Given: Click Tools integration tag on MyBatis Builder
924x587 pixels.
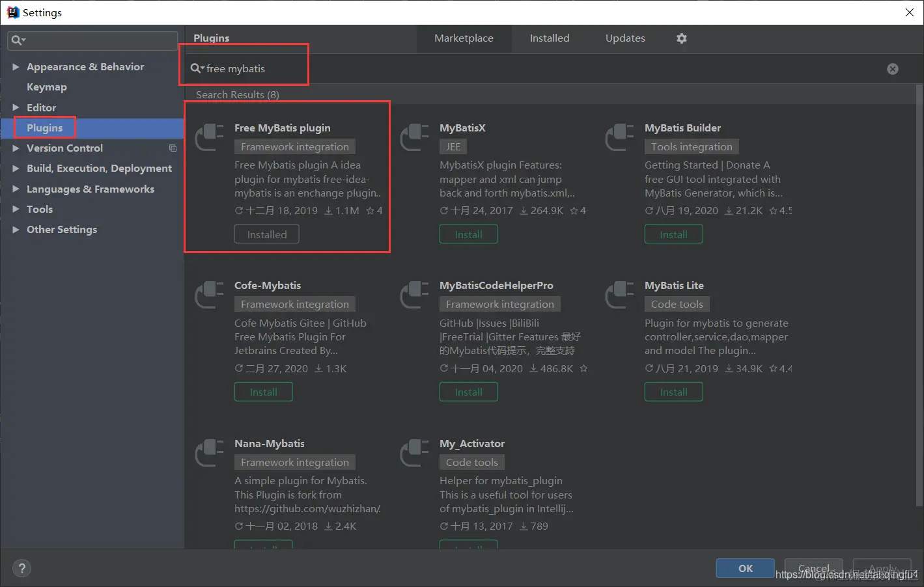Looking at the screenshot, I should tap(692, 147).
